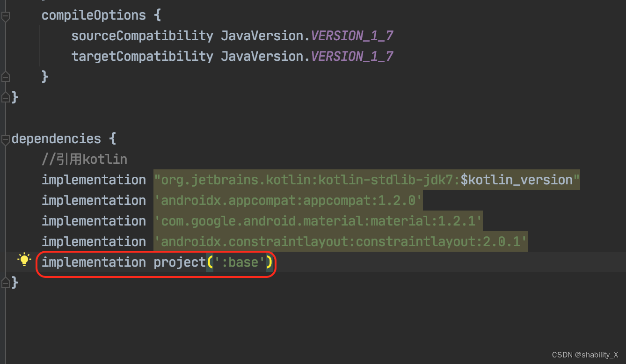Click implementation keyword on the kotlin-stdlib line

94,180
